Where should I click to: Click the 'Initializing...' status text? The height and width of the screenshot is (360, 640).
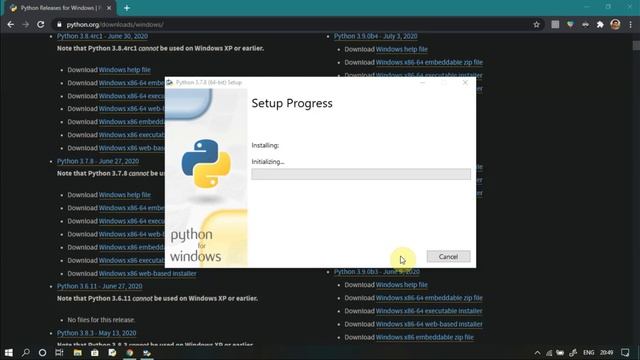coord(268,162)
